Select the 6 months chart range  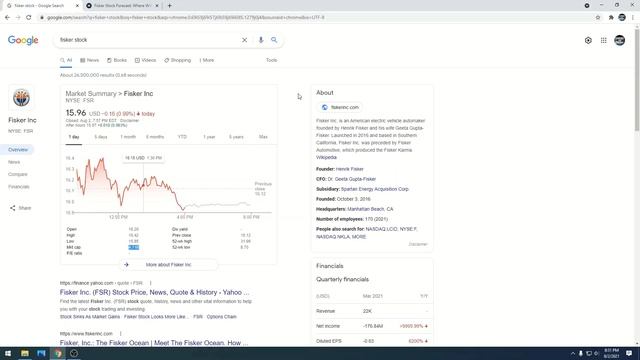(x=155, y=137)
